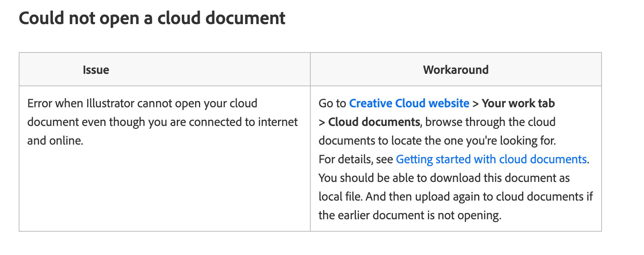The width and height of the screenshot is (644, 255).
Task: Click the bold 'Your work tab' text
Action: pos(518,103)
